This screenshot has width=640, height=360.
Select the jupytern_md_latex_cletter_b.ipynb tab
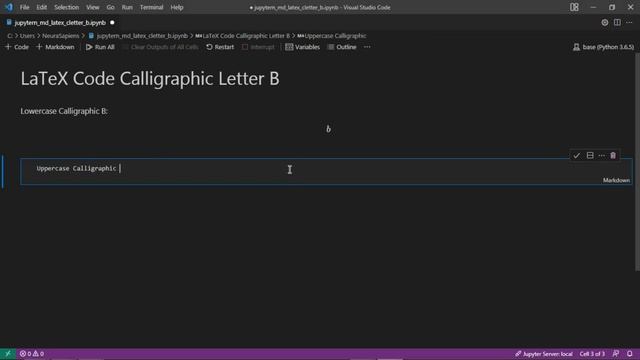point(60,23)
